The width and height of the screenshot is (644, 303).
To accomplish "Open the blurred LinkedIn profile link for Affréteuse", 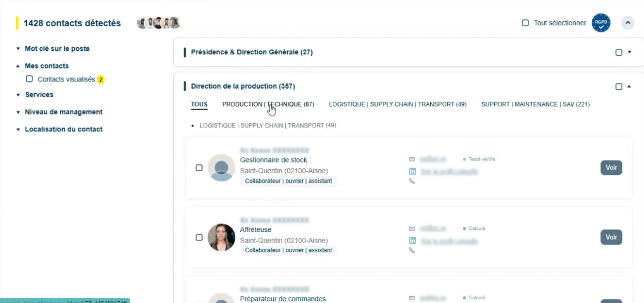I will pos(449,241).
